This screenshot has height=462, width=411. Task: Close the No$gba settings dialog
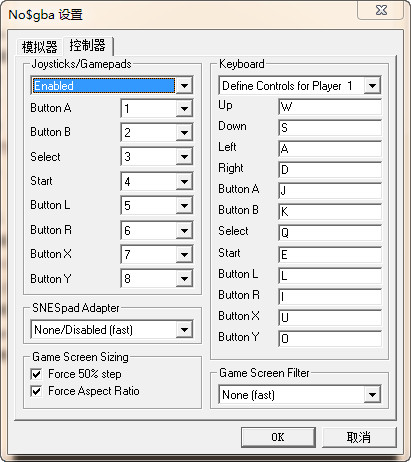coord(381,9)
